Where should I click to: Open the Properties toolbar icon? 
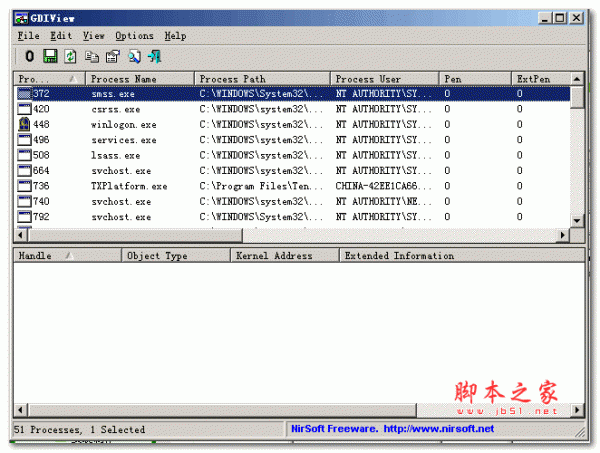click(113, 57)
